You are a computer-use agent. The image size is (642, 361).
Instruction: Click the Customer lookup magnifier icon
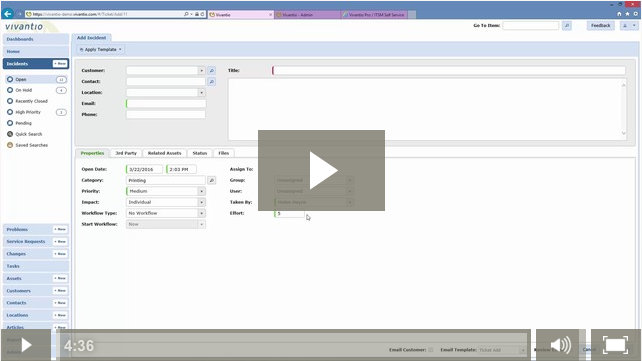tap(212, 70)
